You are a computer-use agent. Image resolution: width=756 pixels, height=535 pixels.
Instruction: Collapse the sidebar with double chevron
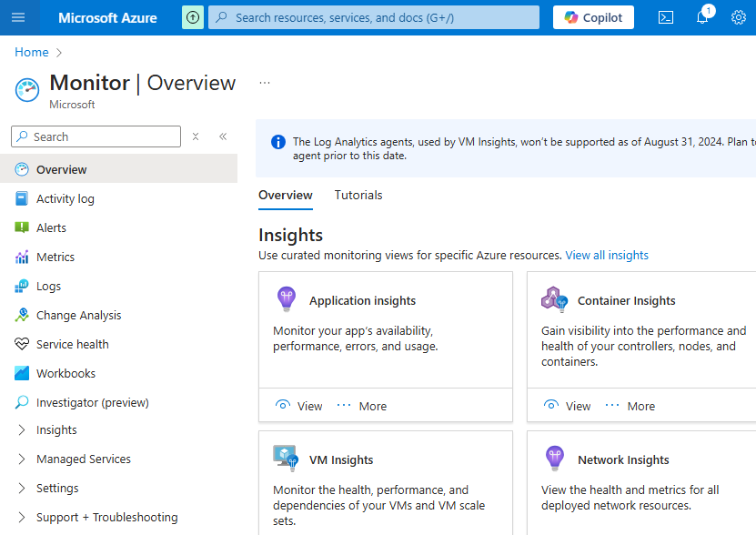click(x=223, y=136)
